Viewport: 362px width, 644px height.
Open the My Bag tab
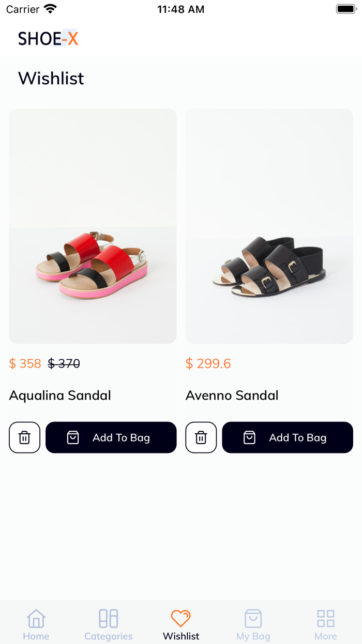coord(253,623)
